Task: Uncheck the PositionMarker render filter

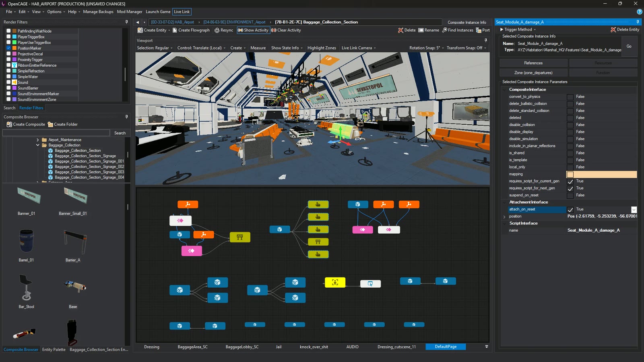Action: pos(8,48)
